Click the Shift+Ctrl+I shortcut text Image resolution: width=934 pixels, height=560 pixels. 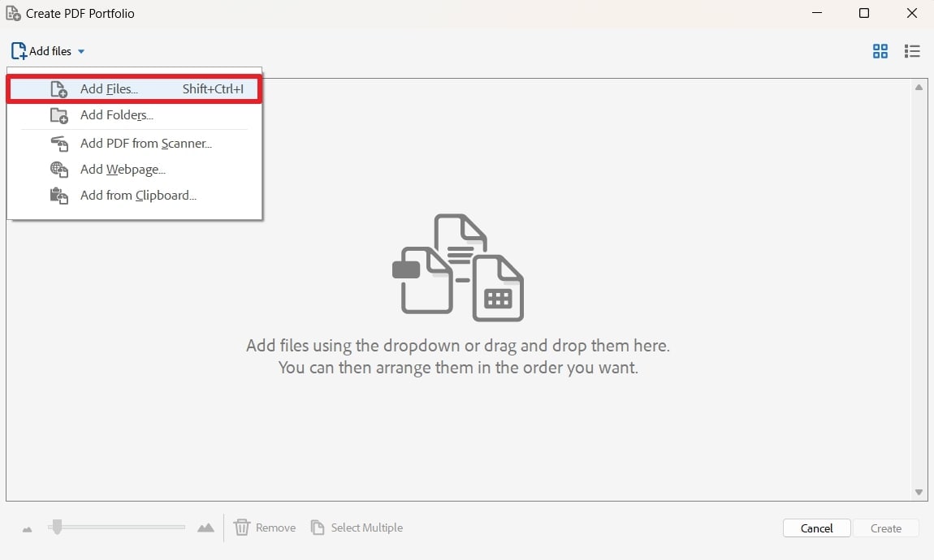coord(213,89)
